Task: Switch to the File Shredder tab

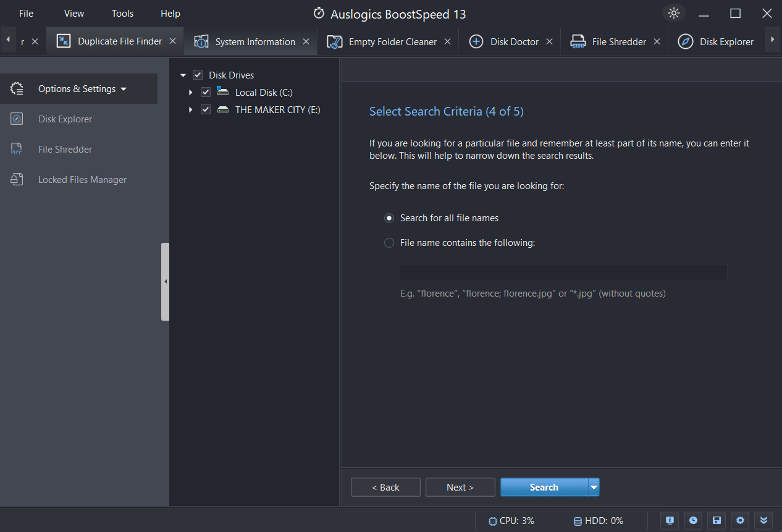Action: click(615, 42)
